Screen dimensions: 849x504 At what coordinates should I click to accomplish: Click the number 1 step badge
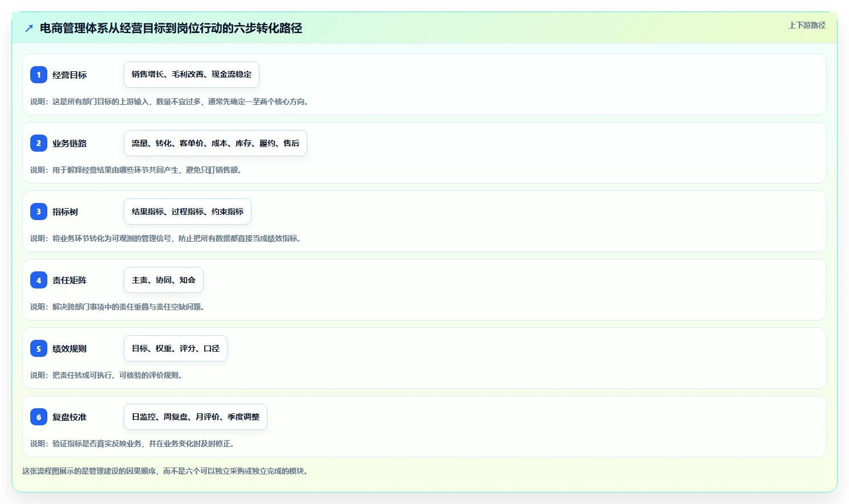(x=39, y=75)
